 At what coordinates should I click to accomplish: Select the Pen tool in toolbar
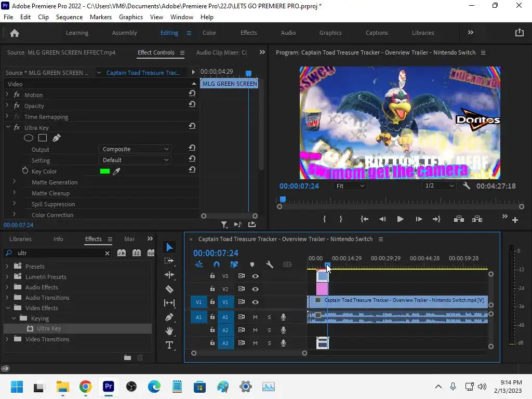[x=169, y=317]
